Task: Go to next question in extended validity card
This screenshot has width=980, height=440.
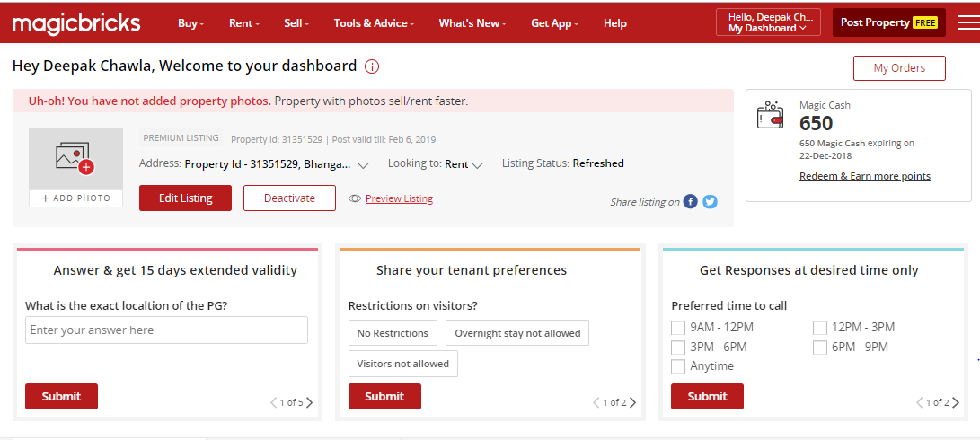Action: point(310,402)
